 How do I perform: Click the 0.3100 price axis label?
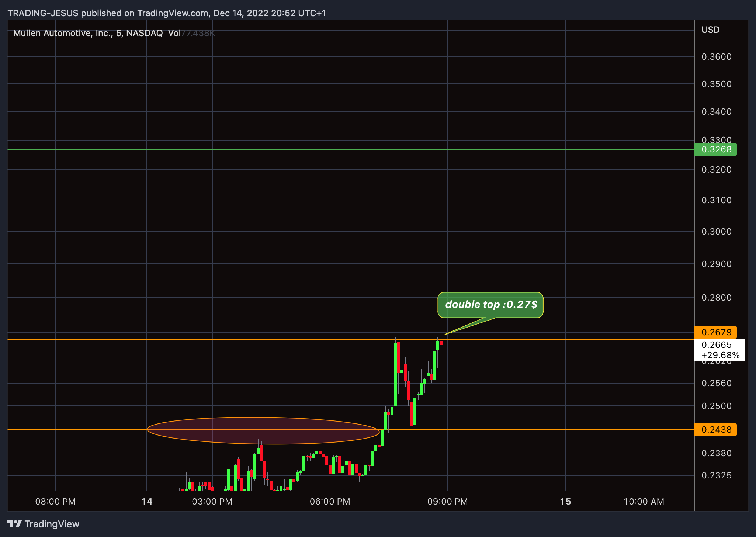click(x=717, y=200)
